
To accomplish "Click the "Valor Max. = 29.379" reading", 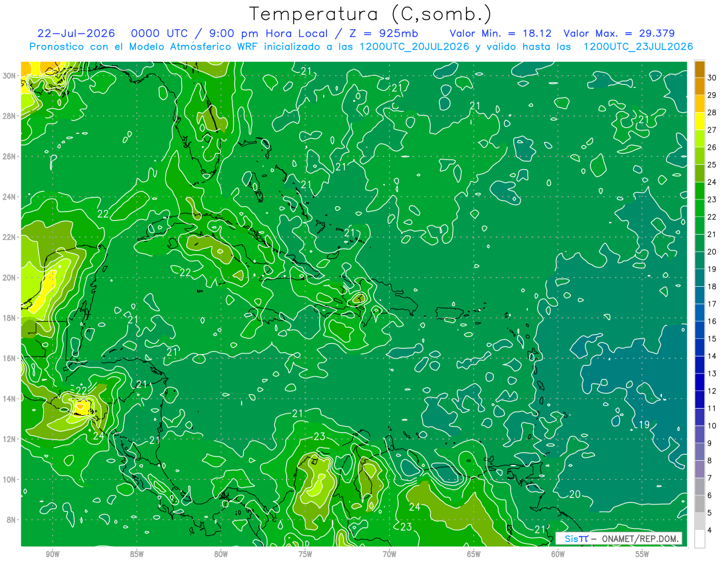I will 619,34.
